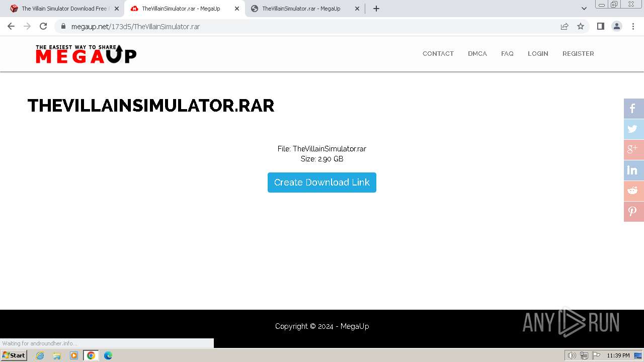This screenshot has width=644, height=362.
Task: Select the active TheVillainSimulator.rar MegaUp tab
Action: click(x=185, y=9)
